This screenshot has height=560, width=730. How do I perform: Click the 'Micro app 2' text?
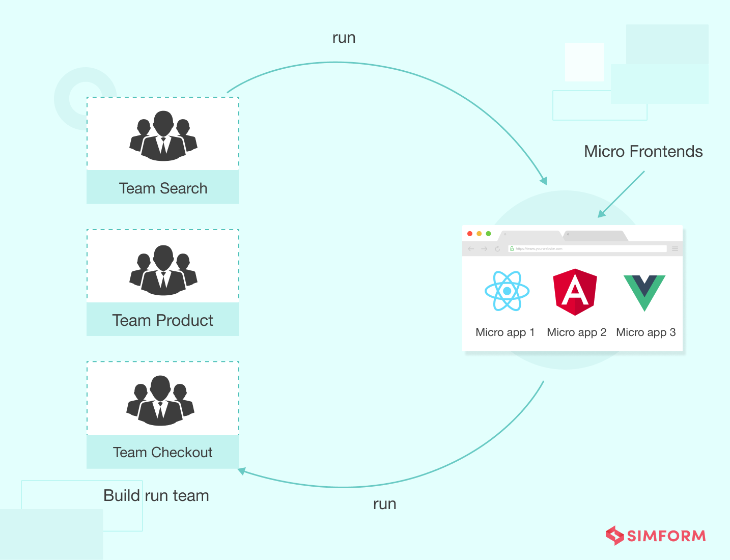coord(577,332)
